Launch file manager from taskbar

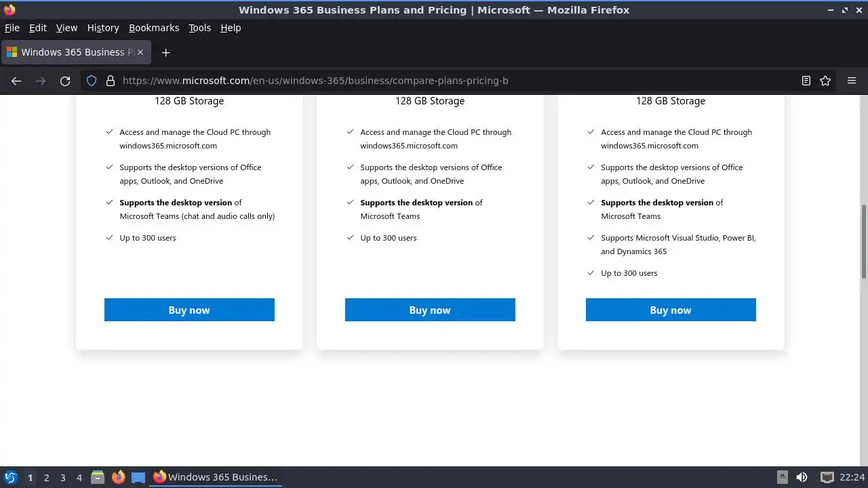click(98, 477)
